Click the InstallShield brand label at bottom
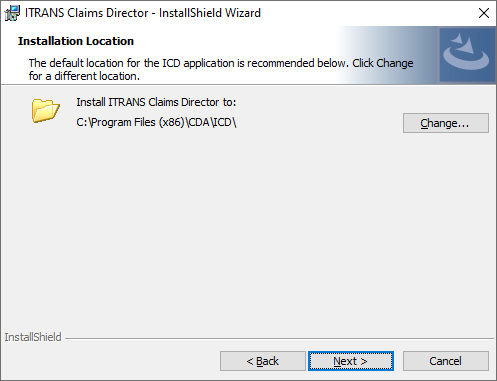 pos(33,337)
